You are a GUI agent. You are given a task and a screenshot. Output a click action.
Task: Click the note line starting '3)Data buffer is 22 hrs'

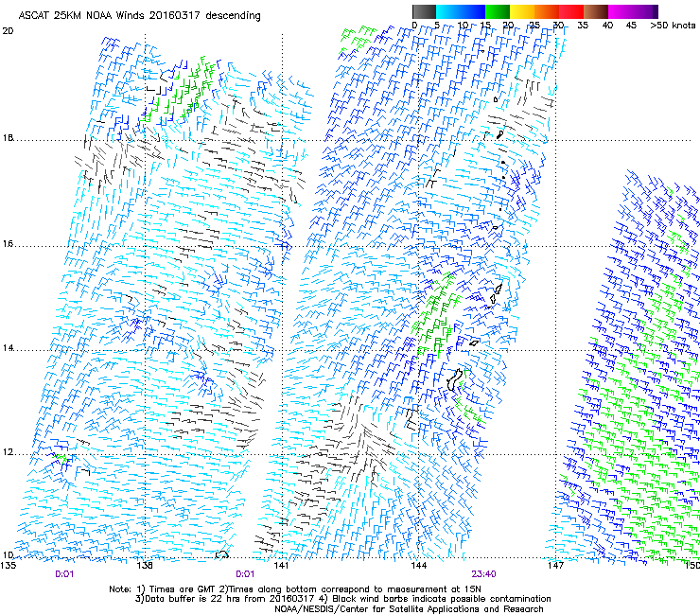342,599
